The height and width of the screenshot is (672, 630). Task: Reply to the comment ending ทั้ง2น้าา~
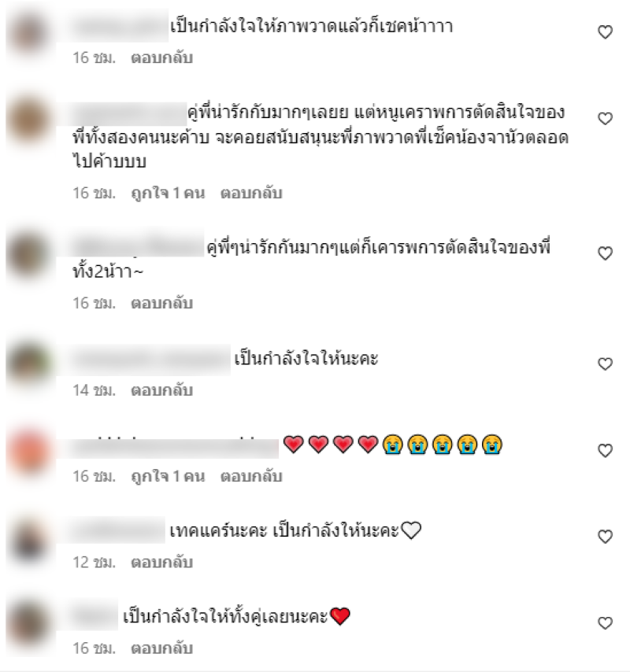[161, 304]
